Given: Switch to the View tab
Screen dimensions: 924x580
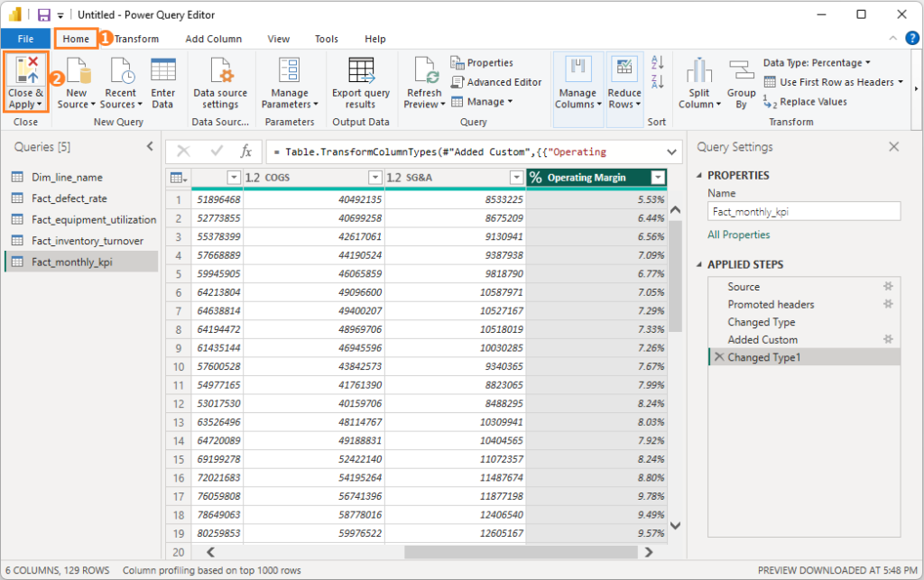Looking at the screenshot, I should click(x=278, y=38).
